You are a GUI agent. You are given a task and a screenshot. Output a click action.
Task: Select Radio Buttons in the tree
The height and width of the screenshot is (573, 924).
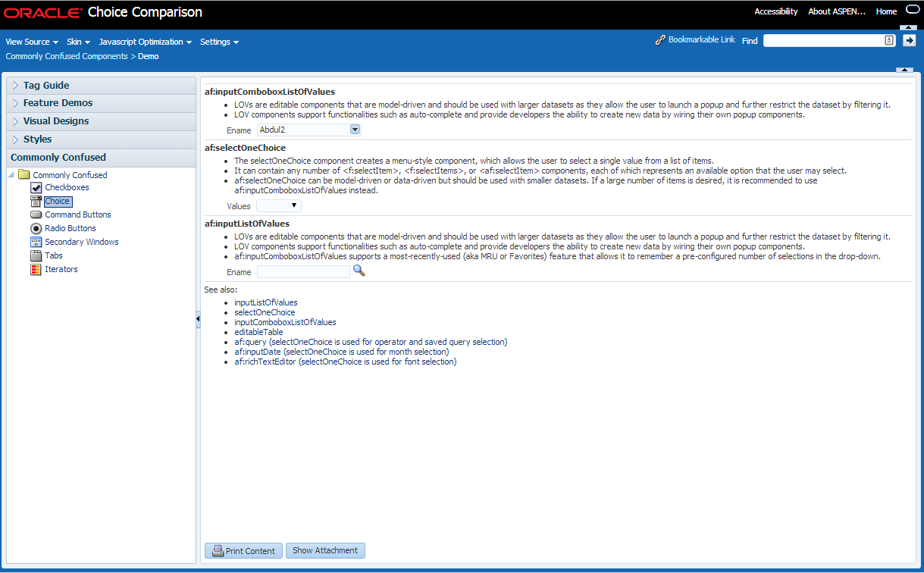[70, 229]
